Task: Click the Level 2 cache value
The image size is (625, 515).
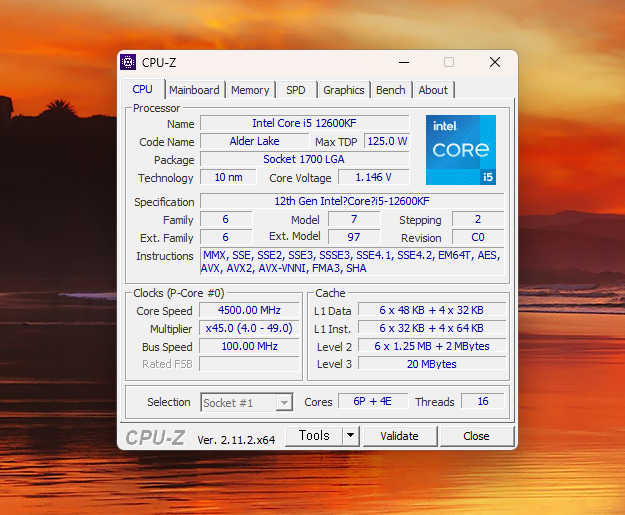Action: [432, 346]
